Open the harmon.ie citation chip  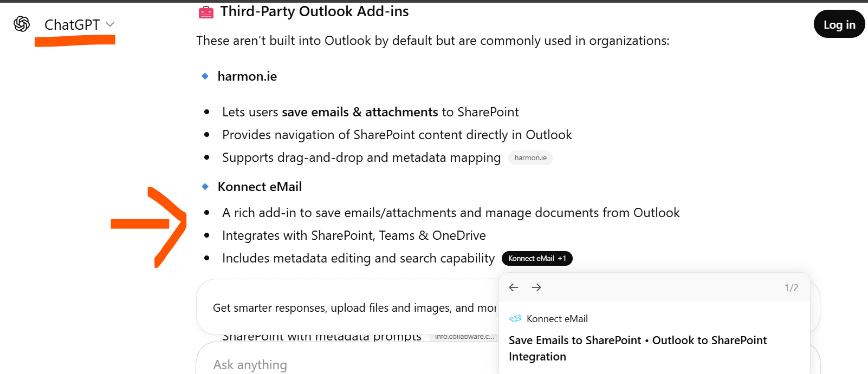(x=530, y=158)
